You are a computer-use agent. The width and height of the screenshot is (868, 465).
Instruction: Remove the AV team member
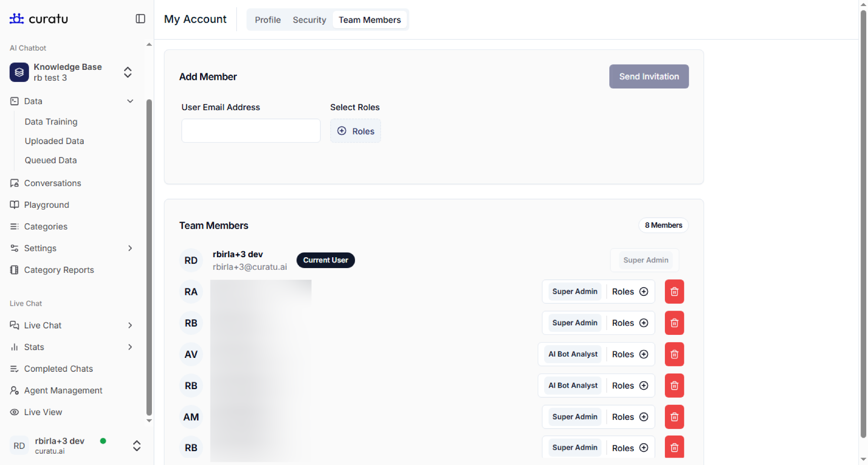[x=674, y=354]
